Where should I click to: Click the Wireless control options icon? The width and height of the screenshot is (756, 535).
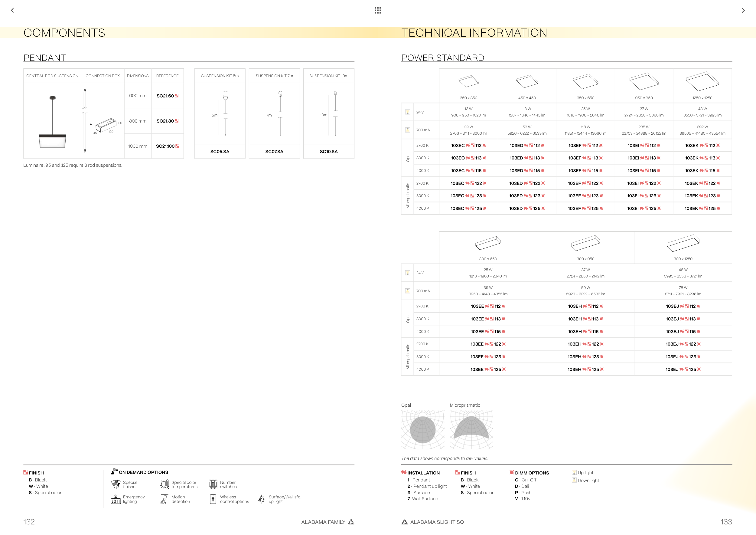click(x=213, y=499)
